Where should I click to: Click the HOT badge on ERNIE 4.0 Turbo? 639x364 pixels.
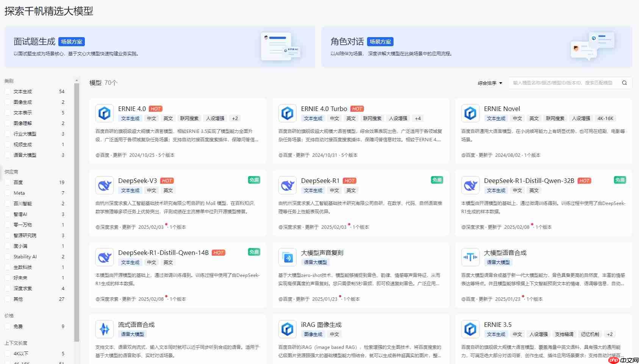click(x=357, y=109)
